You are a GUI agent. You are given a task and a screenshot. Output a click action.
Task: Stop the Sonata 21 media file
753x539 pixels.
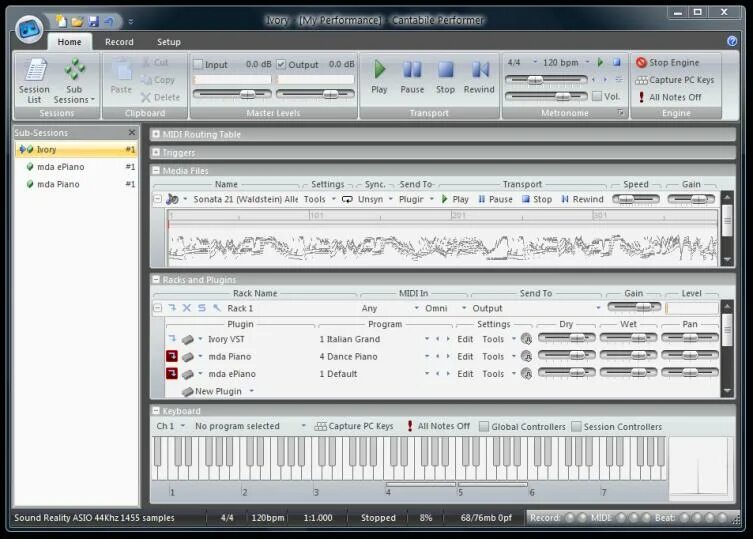tap(537, 199)
